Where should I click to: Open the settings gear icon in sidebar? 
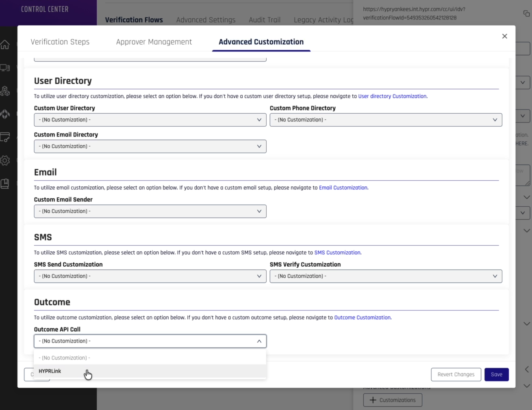click(5, 160)
